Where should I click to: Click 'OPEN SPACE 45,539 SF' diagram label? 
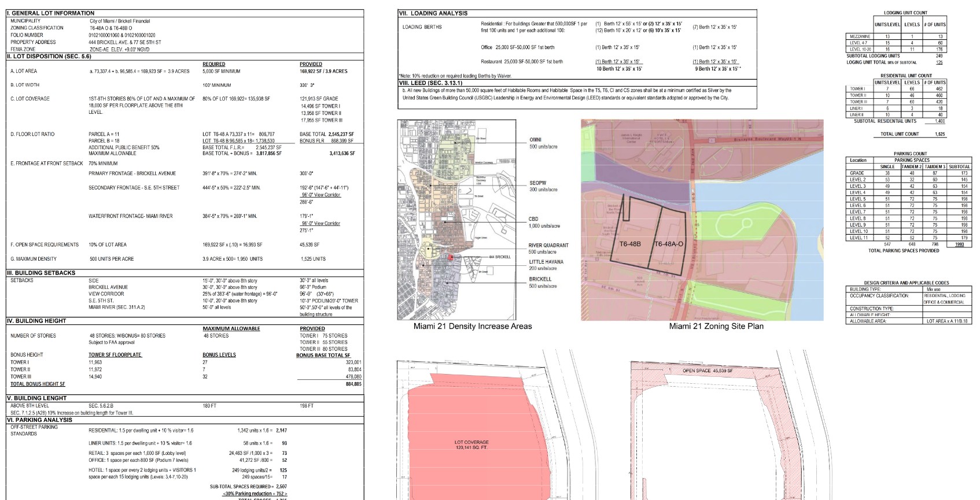(708, 371)
